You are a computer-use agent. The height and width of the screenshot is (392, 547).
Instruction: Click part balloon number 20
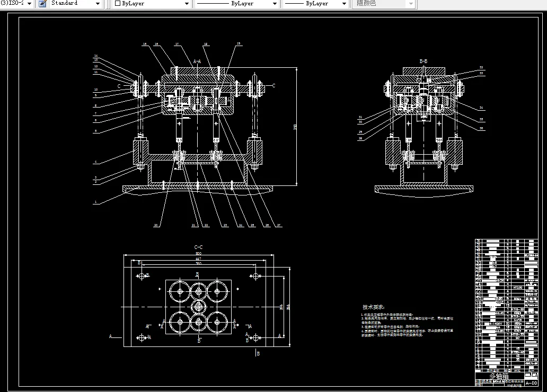(156, 225)
